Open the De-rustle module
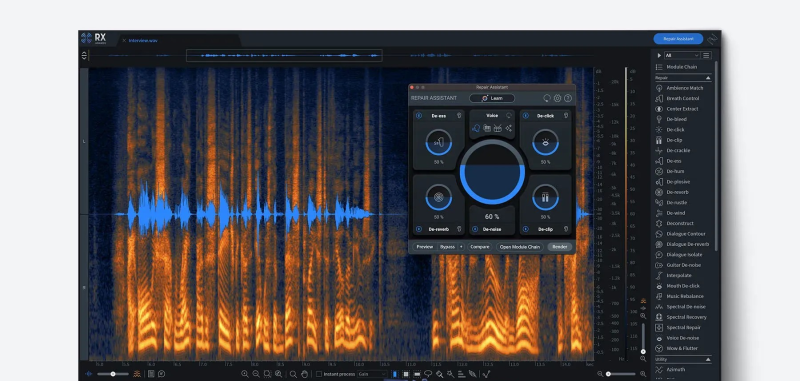Image resolution: width=800 pixels, height=381 pixels. [x=672, y=202]
